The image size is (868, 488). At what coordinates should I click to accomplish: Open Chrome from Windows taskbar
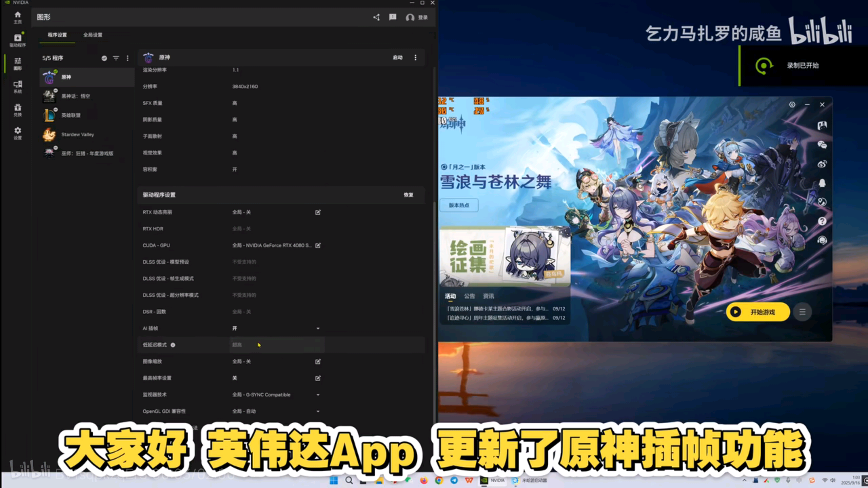tap(439, 481)
